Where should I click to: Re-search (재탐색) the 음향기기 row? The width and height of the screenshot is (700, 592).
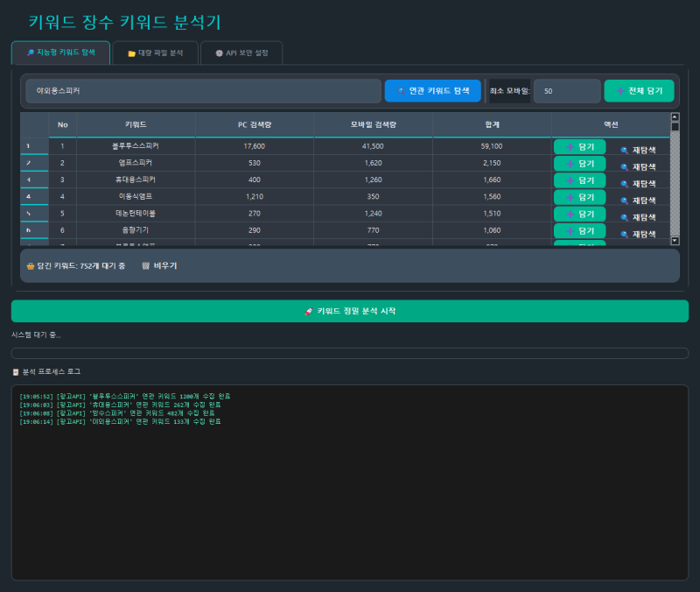coord(639,234)
